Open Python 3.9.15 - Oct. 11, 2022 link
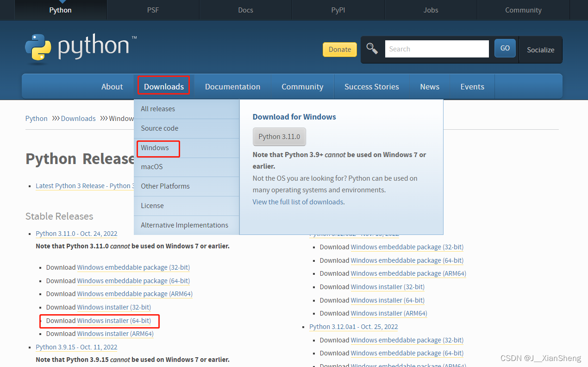The image size is (588, 367). pos(76,347)
